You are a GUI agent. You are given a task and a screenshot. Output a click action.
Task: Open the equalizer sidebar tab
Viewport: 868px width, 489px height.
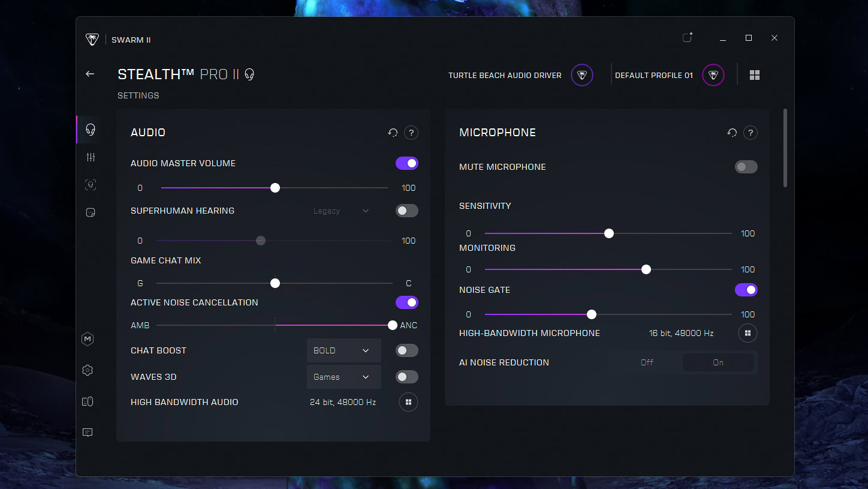tap(91, 157)
